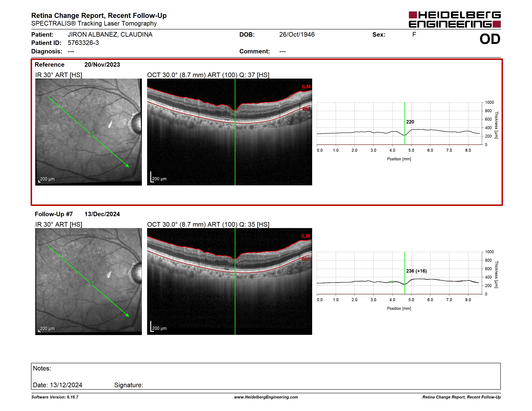
Task: Click the reference OCT 200 µm scale bar
Action: (158, 177)
